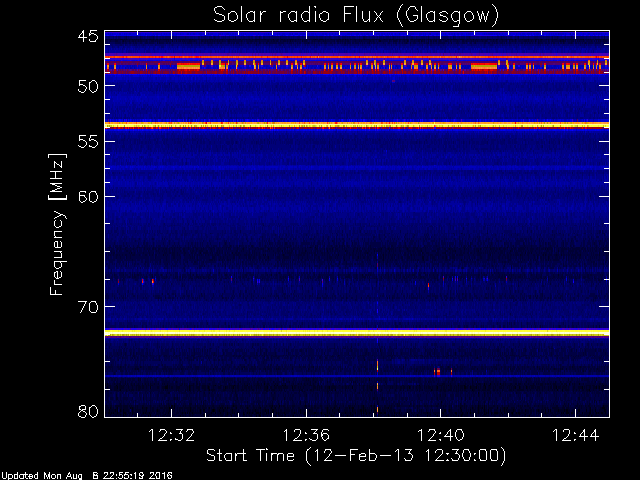Click the 70 frequency tick label
This screenshot has height=480, width=640.
pos(88,307)
